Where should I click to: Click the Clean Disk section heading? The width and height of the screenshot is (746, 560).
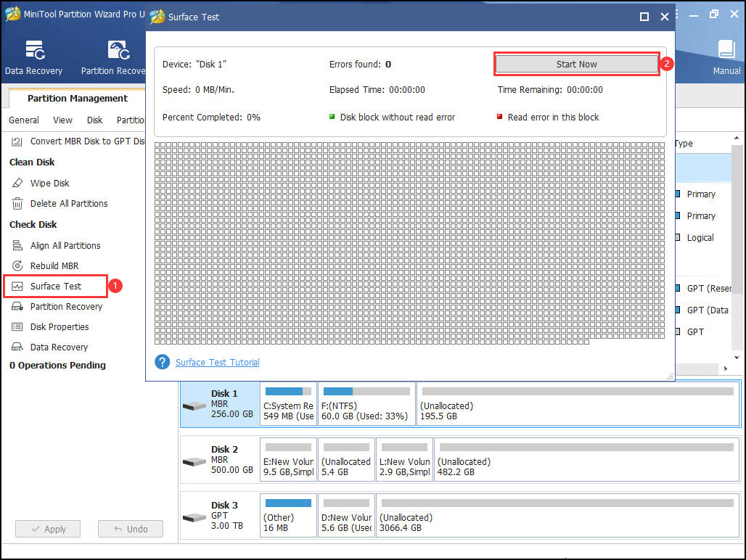32,162
